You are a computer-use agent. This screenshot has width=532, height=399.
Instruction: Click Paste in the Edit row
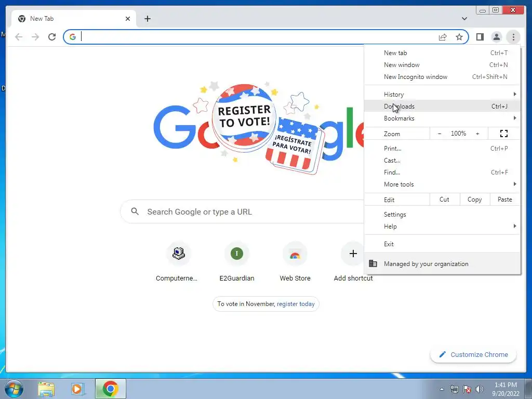(x=505, y=199)
